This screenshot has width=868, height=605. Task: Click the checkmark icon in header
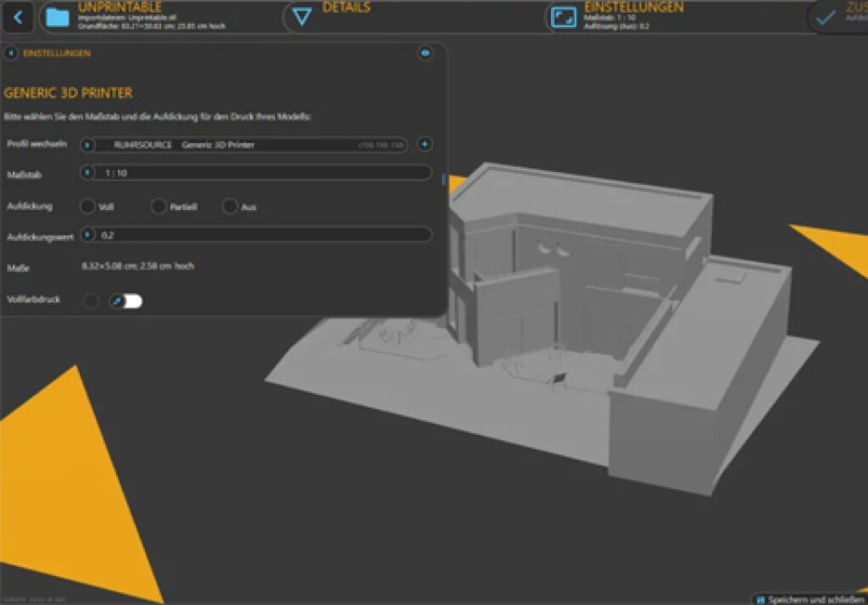point(825,18)
